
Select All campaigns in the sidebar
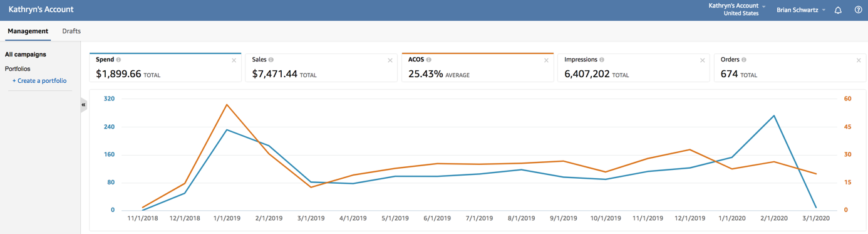pyautogui.click(x=26, y=55)
